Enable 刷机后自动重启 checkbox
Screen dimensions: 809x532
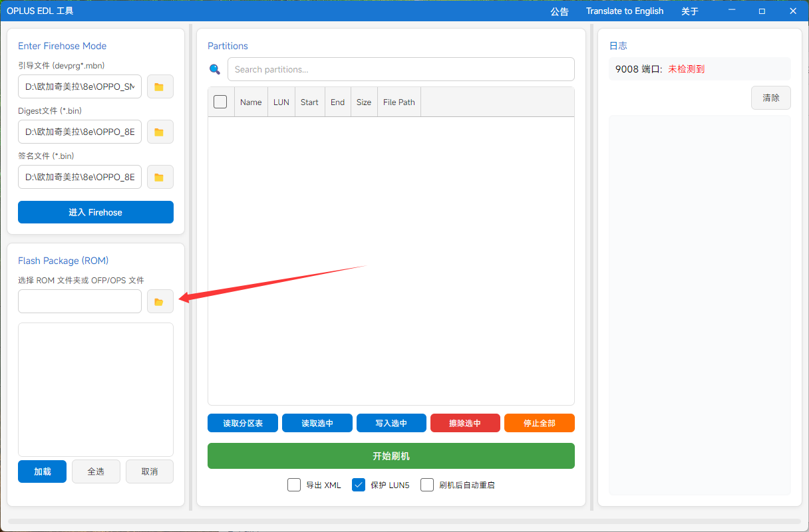click(x=427, y=485)
